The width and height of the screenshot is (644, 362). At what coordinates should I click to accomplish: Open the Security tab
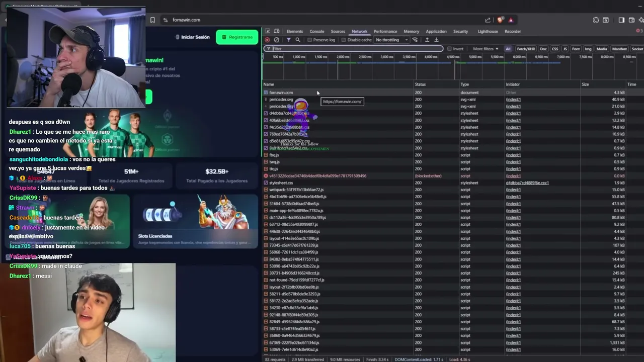coord(460,31)
